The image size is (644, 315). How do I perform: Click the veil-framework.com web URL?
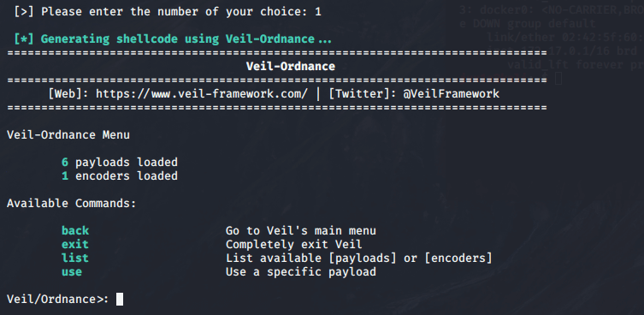[x=202, y=94]
